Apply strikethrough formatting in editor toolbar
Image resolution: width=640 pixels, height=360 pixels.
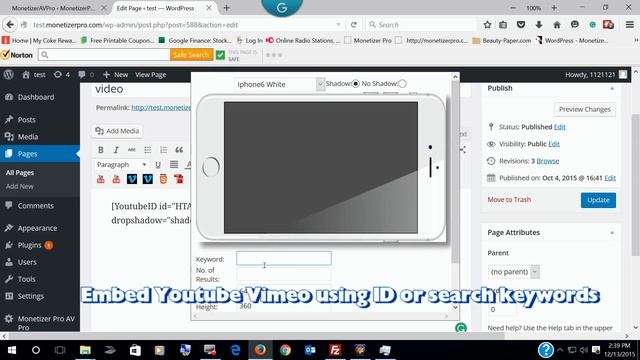pos(131,150)
